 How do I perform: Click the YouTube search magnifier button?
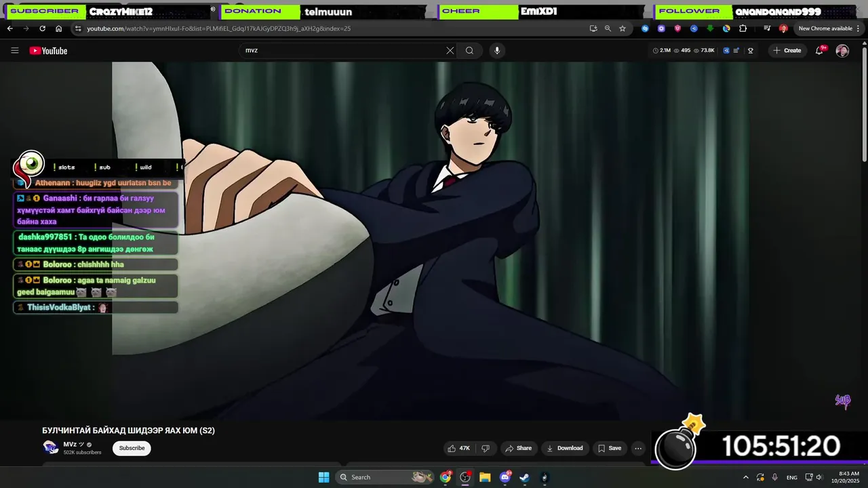click(x=469, y=50)
